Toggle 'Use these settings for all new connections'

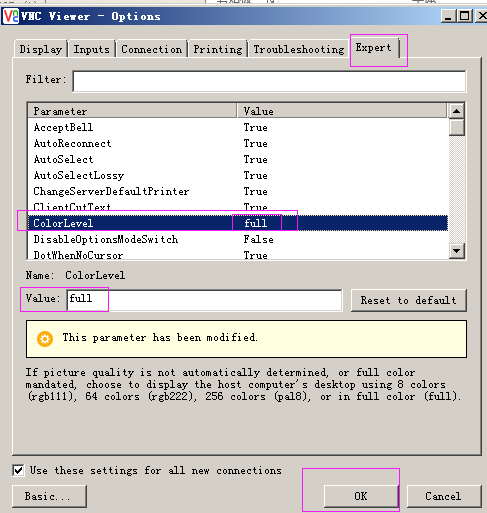(18, 470)
